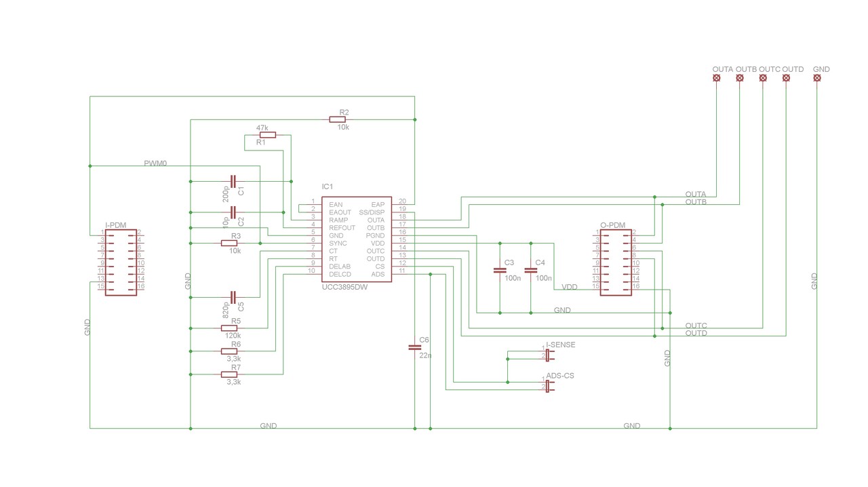Click the 120k value of R5
Viewport: 868px width, 487px height.
pos(233,336)
